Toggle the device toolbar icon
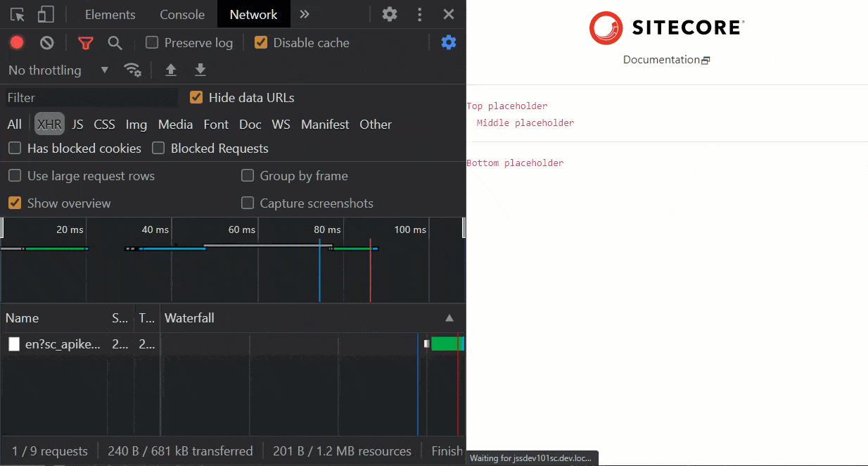The width and height of the screenshot is (868, 466). pyautogui.click(x=46, y=14)
